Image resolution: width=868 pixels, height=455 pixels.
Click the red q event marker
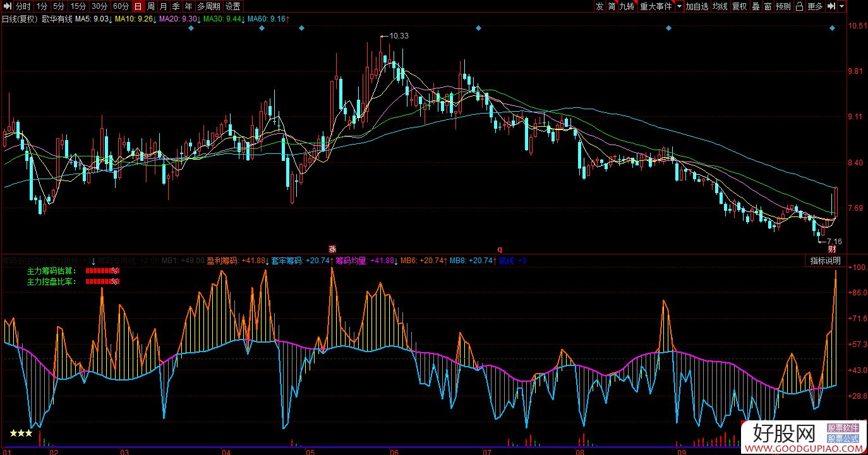[x=499, y=249]
